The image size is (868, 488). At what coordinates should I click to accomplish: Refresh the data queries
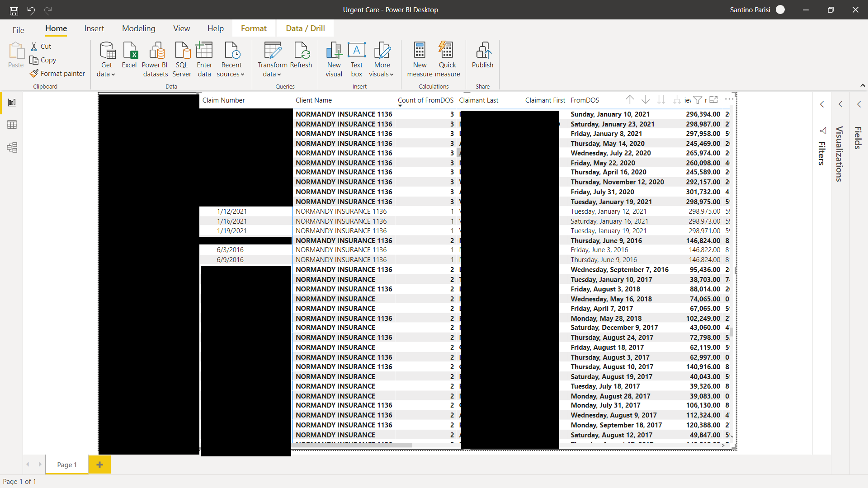pyautogui.click(x=301, y=55)
